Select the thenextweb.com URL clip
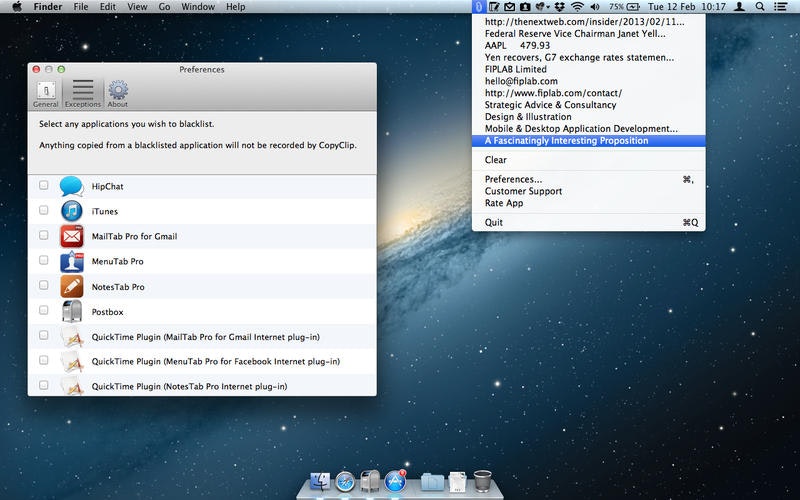800x500 pixels. click(x=589, y=21)
